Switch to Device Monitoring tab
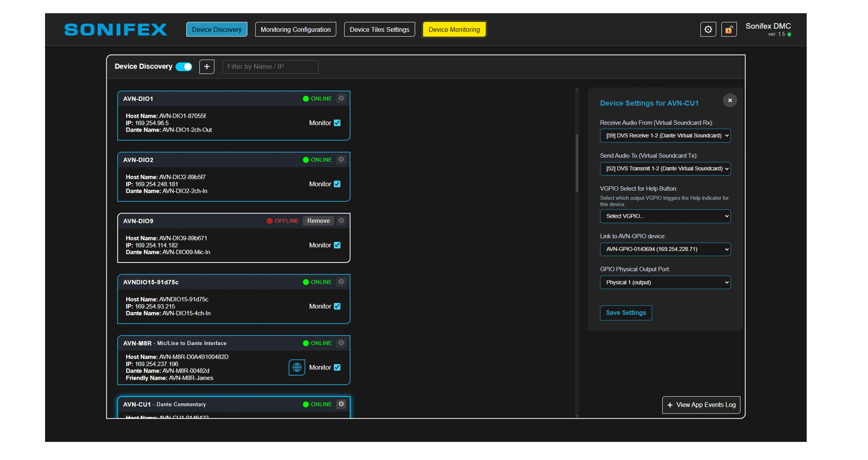The height and width of the screenshot is (460, 868). click(454, 29)
